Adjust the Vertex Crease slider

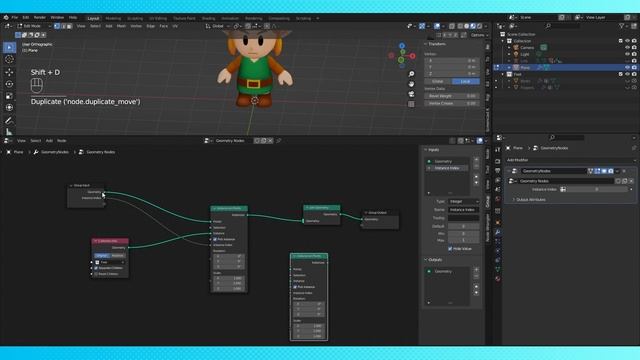[451, 103]
